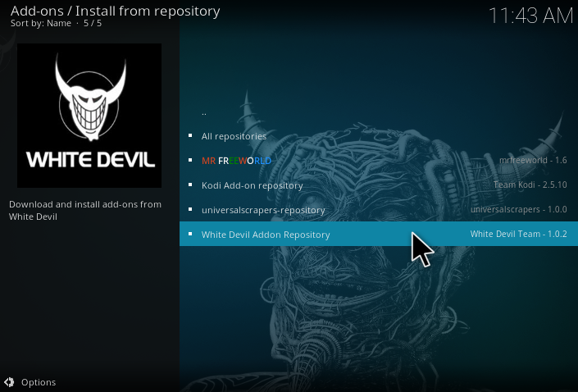Click the bullet icon beside All repositories
The image size is (578, 392).
pos(190,135)
